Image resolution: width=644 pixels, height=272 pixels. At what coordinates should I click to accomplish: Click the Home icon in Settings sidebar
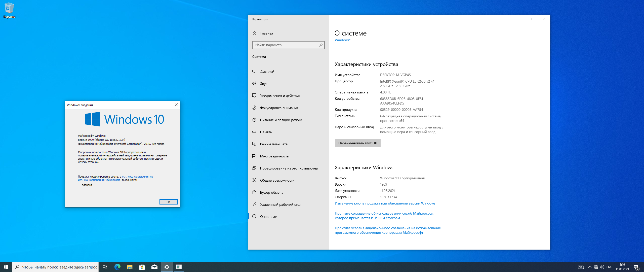click(255, 33)
